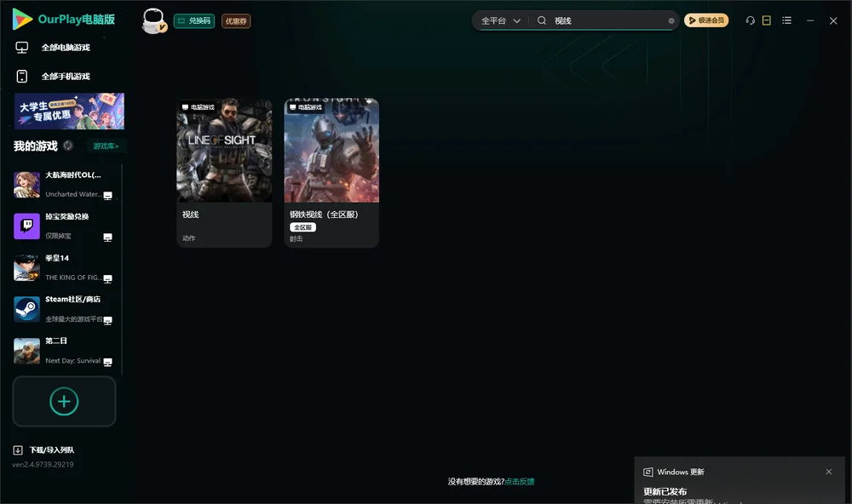Click the 点击反馈 feedback link
This screenshot has height=504, width=852.
[x=520, y=481]
